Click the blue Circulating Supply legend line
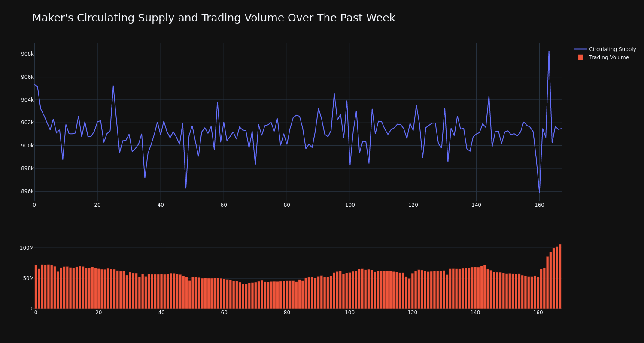 (x=580, y=49)
